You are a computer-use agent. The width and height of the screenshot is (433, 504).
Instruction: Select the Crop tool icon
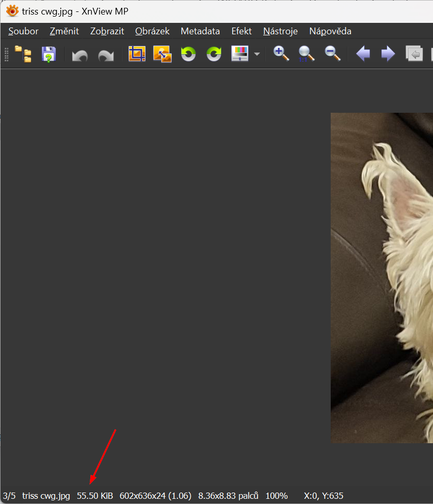[x=137, y=54]
